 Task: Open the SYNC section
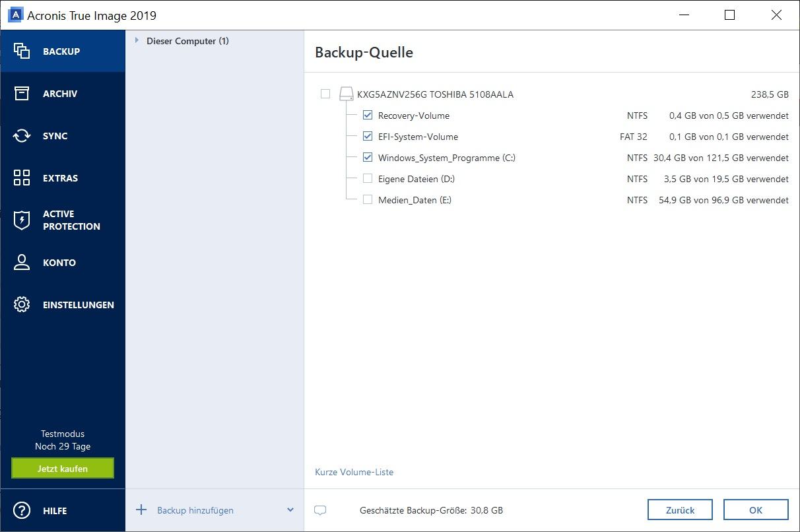[x=63, y=135]
